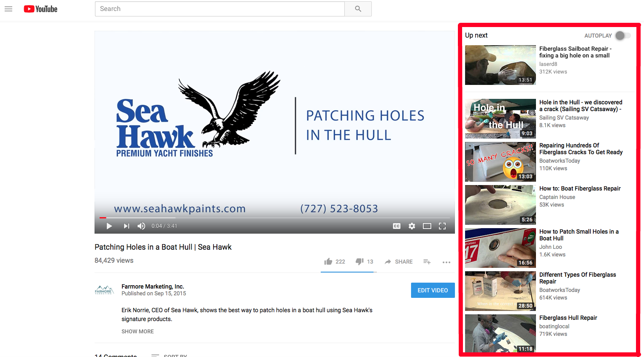Viewport: 644px width, 357px height.
Task: Open player settings gear
Action: (412, 226)
